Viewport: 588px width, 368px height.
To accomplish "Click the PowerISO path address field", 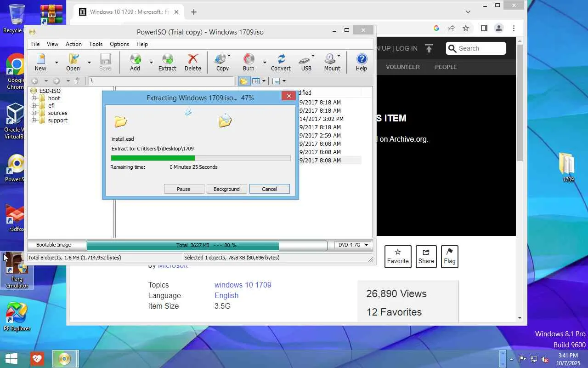I will coord(162,81).
